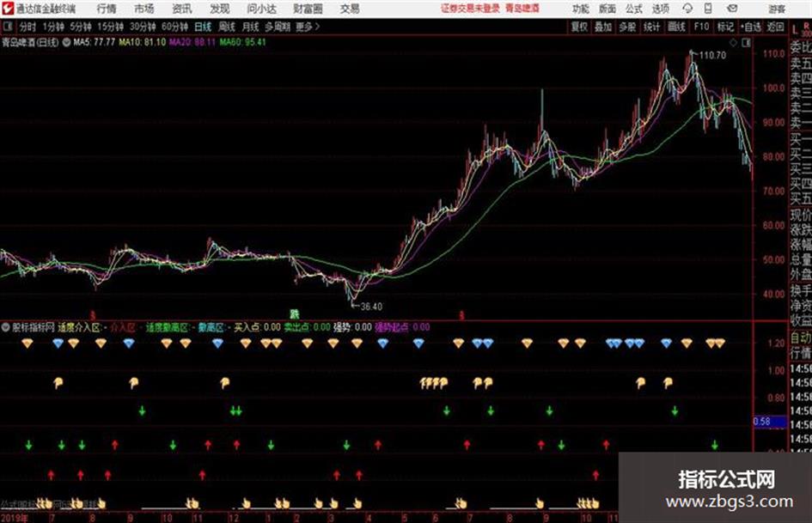Open the 行情 menu

pyautogui.click(x=107, y=9)
